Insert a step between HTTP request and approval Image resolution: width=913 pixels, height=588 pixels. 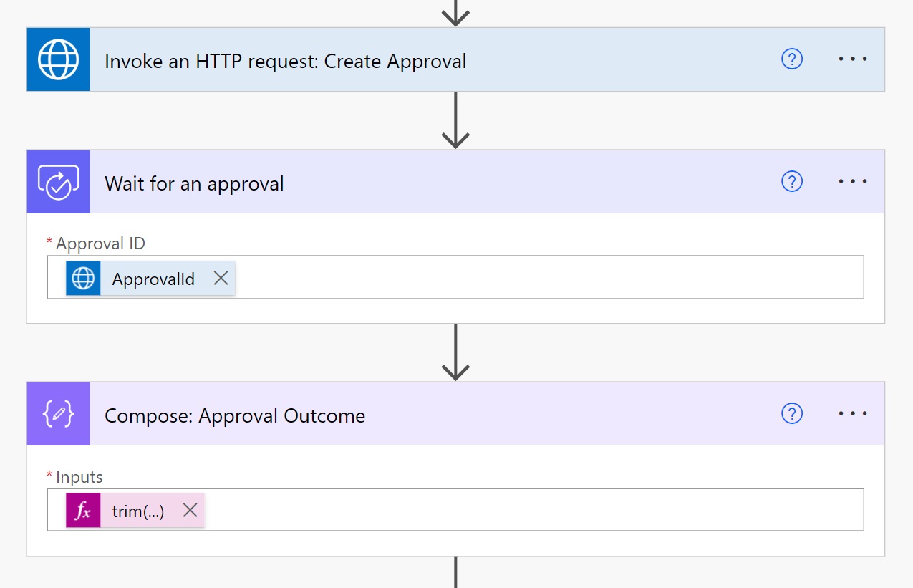click(455, 122)
